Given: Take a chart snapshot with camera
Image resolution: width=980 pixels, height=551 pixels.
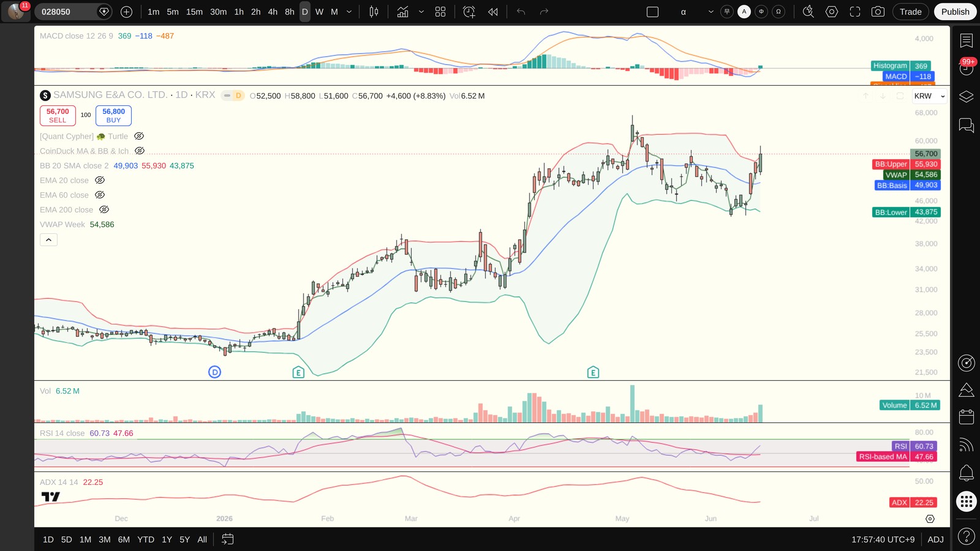Looking at the screenshot, I should pos(878,12).
